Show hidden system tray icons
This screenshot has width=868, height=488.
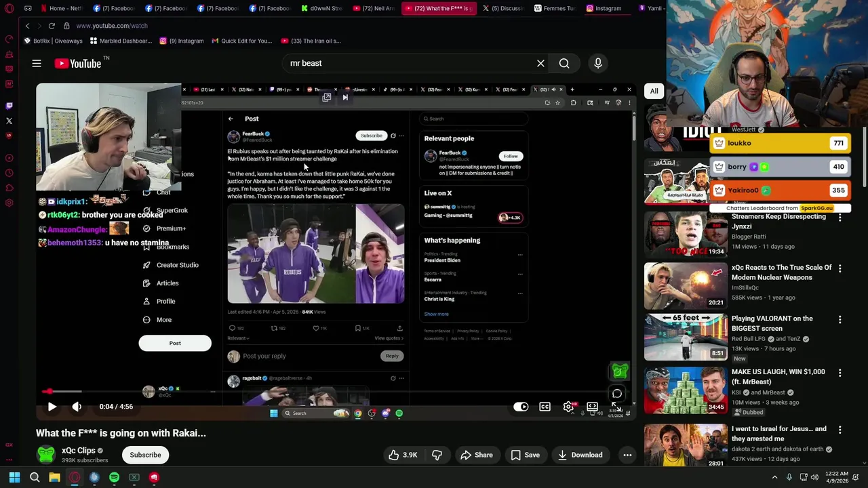pos(774,477)
